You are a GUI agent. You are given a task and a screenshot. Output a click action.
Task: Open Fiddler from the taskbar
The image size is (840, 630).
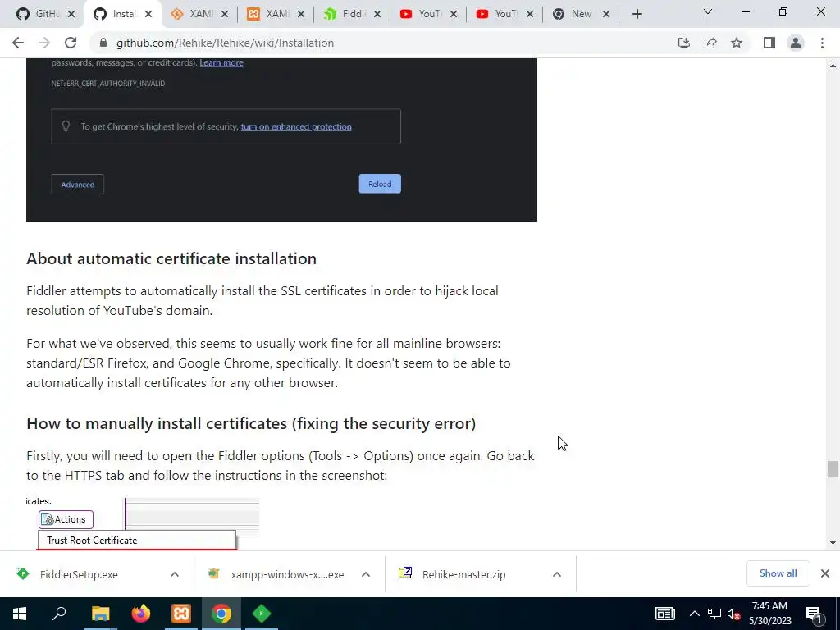point(262,614)
